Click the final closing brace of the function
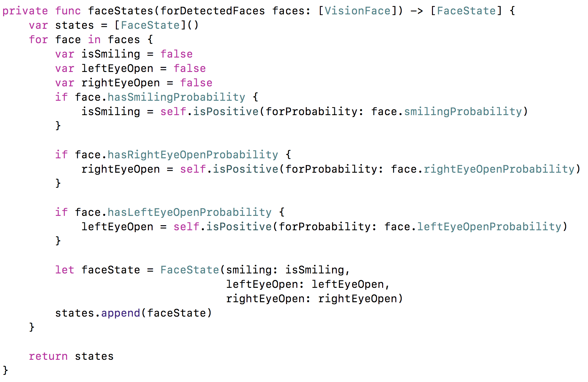 [x=5, y=370]
